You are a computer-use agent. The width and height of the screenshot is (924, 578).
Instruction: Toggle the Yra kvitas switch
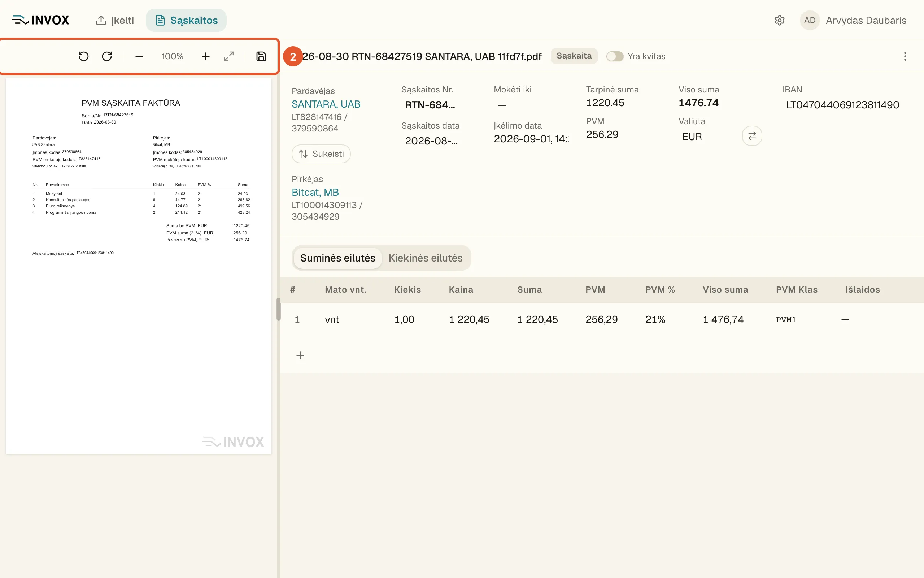tap(615, 57)
